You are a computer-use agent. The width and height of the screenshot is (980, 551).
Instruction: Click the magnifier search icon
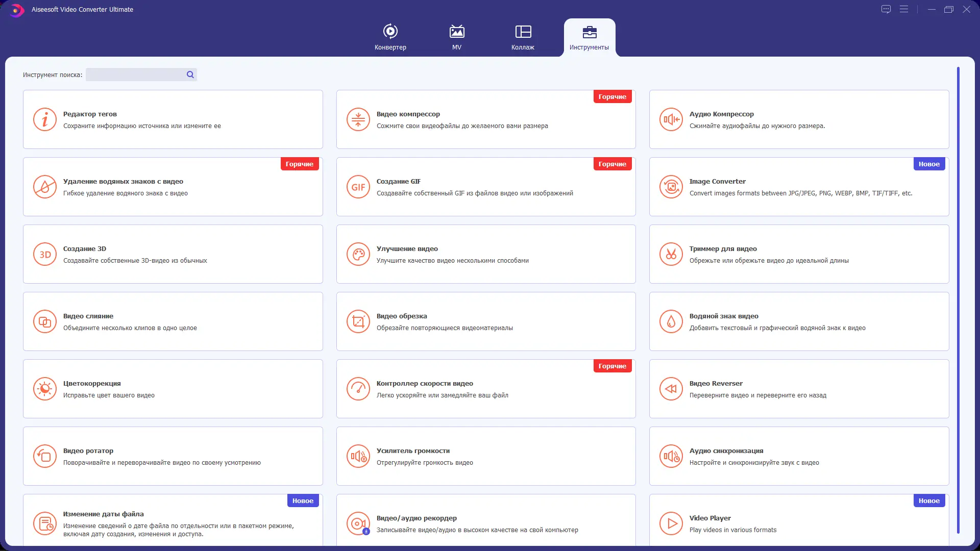(x=190, y=74)
